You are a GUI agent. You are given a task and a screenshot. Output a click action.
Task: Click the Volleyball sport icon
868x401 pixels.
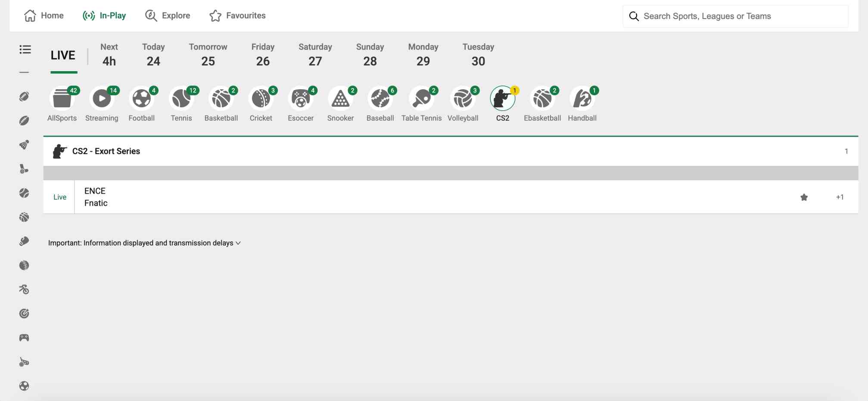pyautogui.click(x=463, y=99)
